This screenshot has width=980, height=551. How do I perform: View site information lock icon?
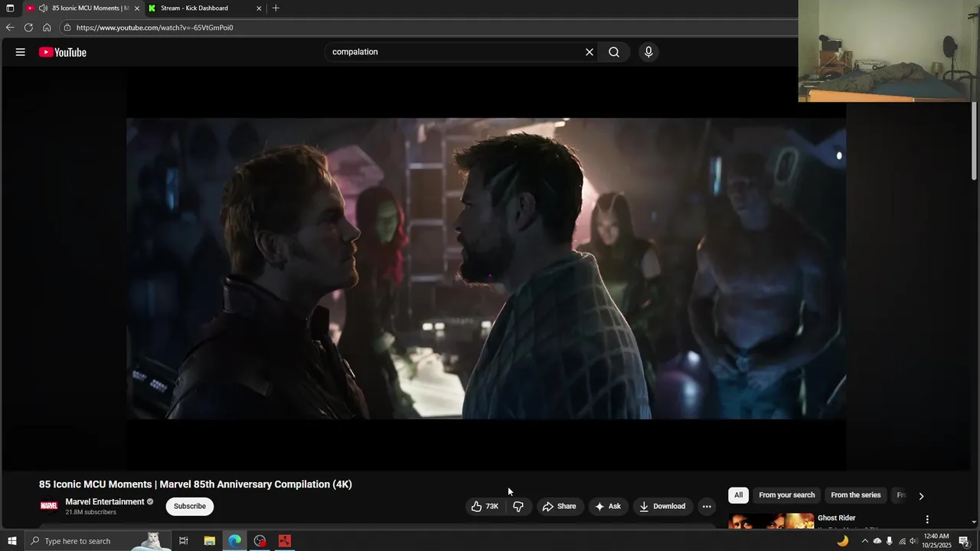click(67, 28)
